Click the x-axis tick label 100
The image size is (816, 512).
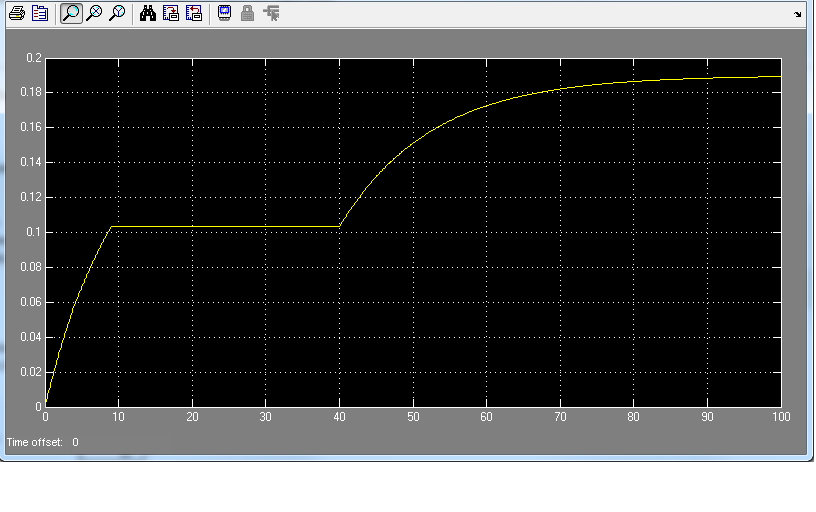click(x=780, y=417)
